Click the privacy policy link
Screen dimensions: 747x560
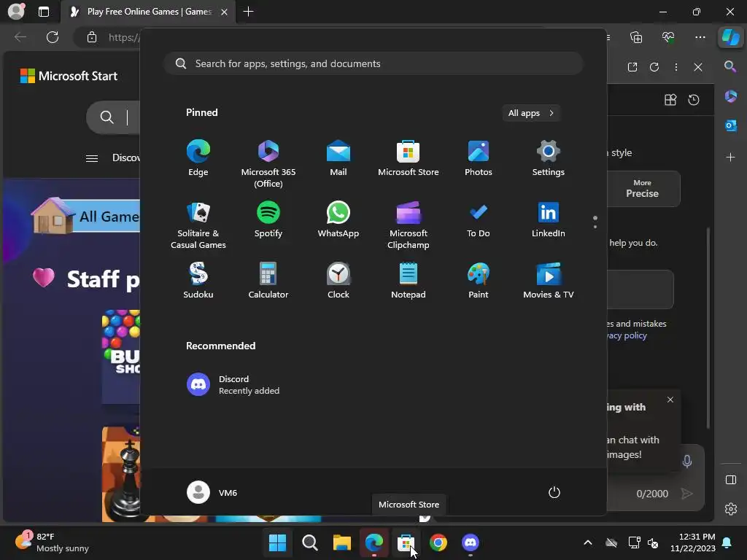[627, 335]
